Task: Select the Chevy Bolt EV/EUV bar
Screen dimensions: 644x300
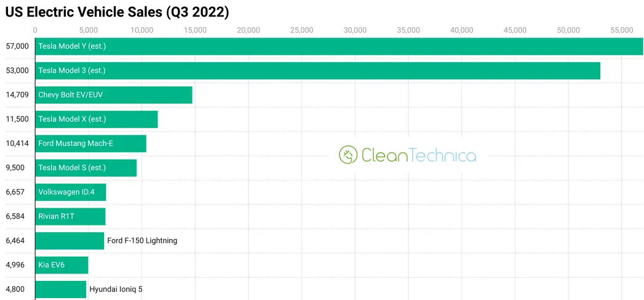Action: 114,95
